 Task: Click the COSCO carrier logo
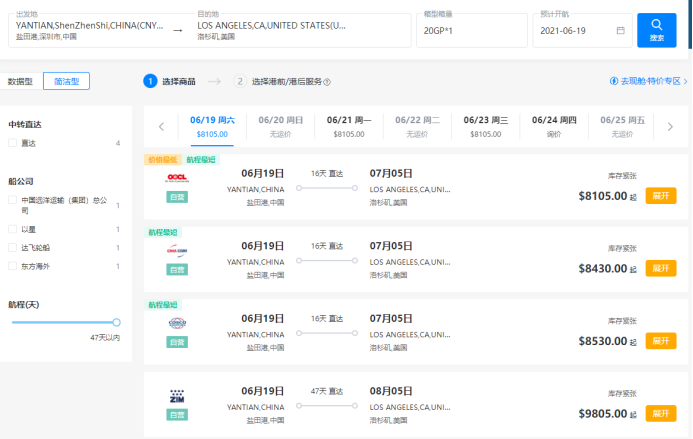[x=177, y=323]
